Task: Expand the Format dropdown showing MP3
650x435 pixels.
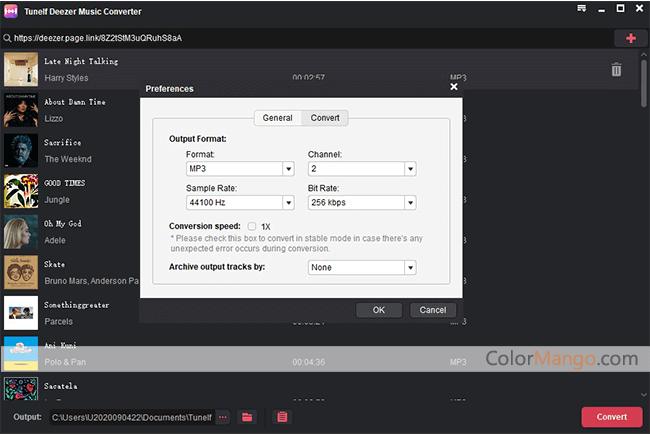Action: pos(288,170)
